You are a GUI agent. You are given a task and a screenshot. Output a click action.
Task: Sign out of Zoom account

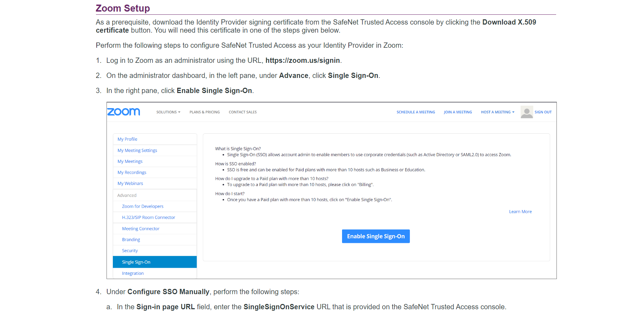(x=543, y=112)
